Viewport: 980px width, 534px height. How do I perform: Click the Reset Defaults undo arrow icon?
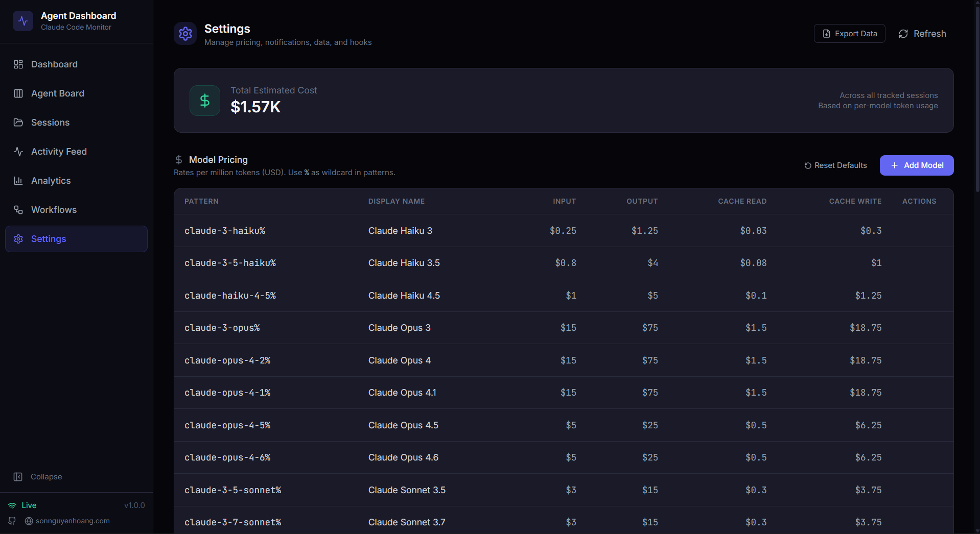808,165
